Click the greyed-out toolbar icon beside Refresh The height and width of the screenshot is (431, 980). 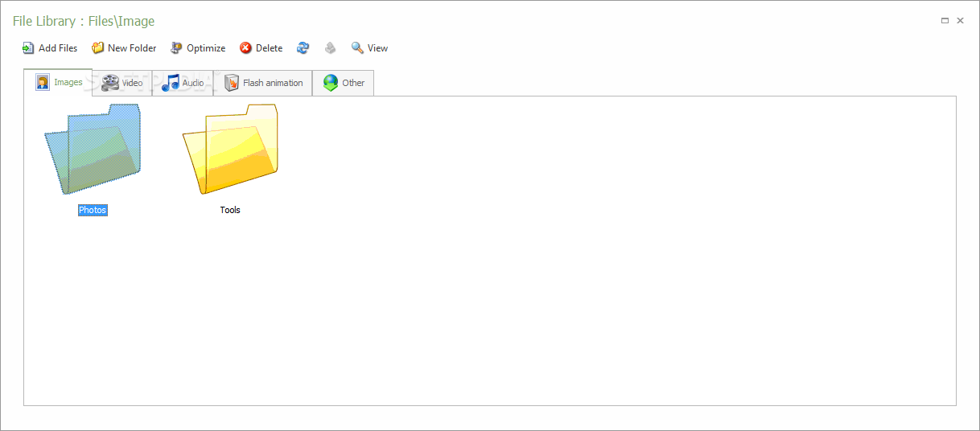coord(330,48)
